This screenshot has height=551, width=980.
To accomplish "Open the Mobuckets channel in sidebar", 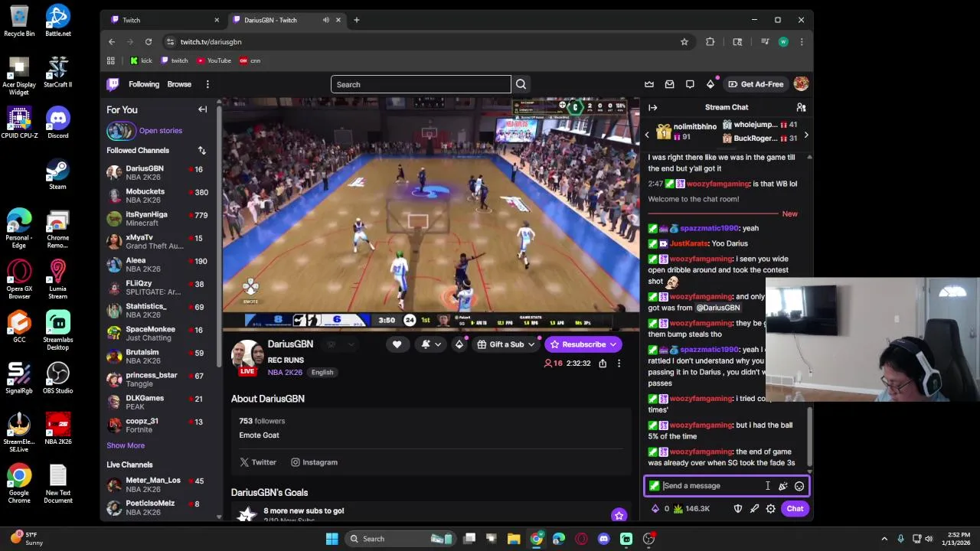I will [161, 196].
